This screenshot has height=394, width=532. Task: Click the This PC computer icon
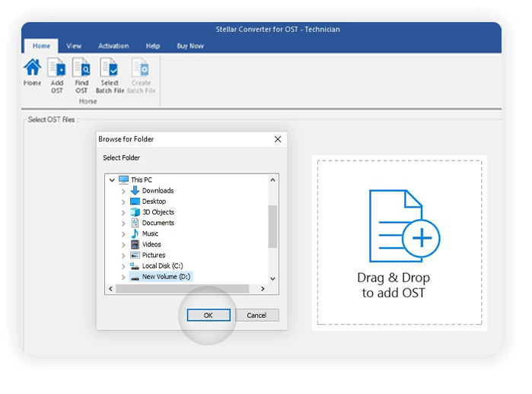[124, 180]
